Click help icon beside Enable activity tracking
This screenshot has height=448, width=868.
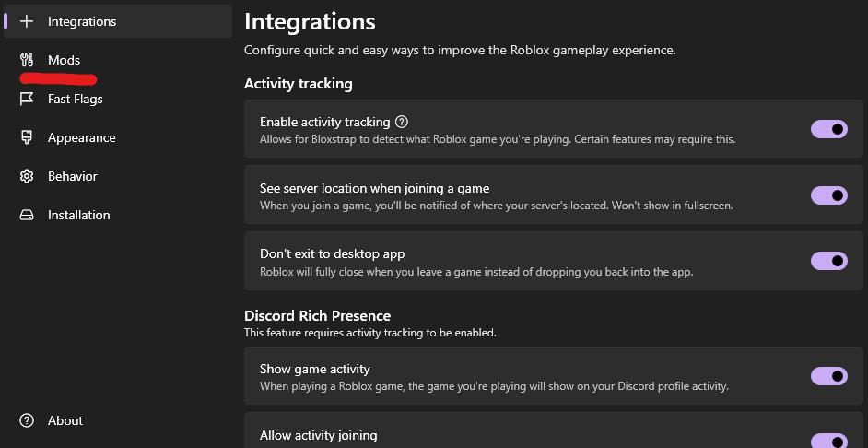[x=401, y=122]
